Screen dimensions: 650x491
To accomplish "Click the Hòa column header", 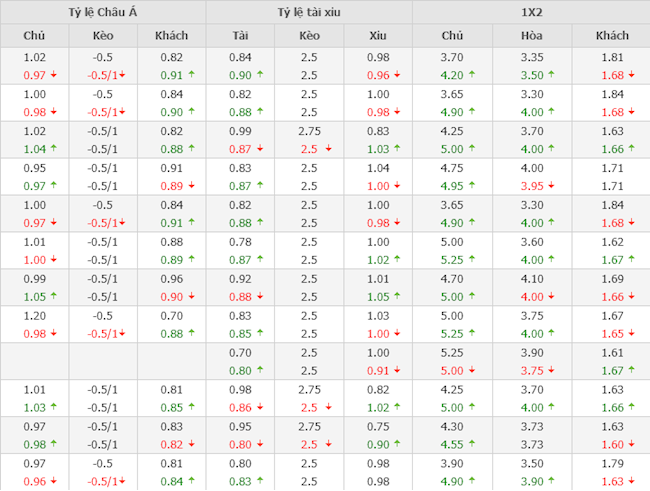I will 532,35.
